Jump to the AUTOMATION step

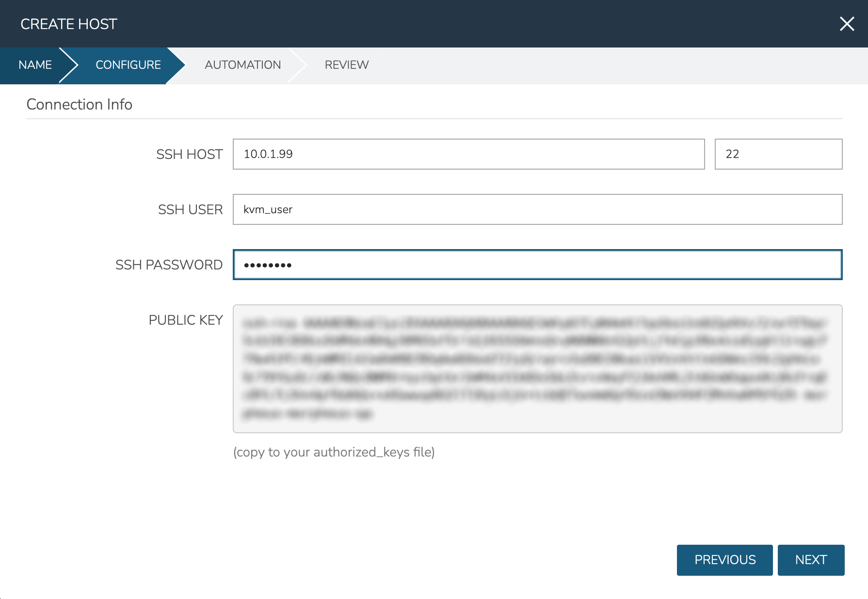(242, 65)
